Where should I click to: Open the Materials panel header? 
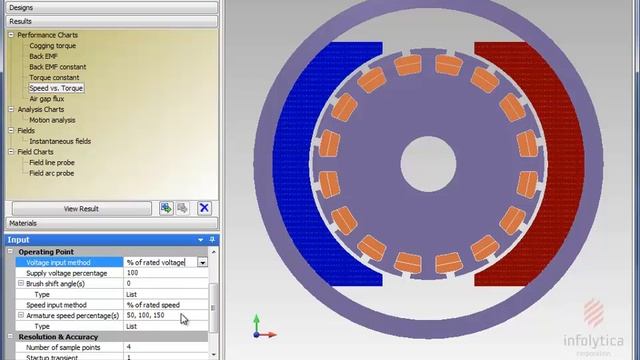(x=111, y=223)
